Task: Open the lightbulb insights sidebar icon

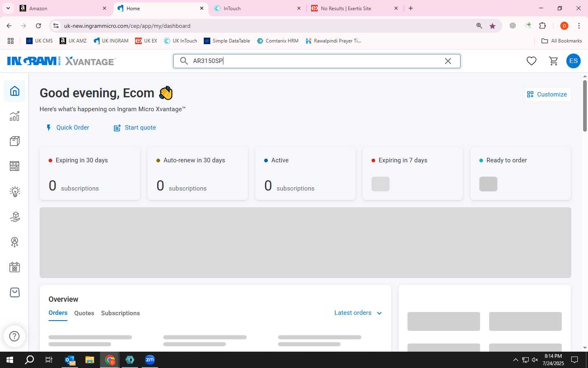Action: point(15,191)
